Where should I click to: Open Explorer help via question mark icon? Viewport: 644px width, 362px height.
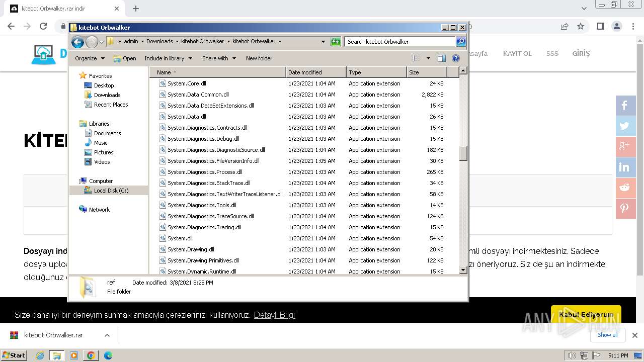pos(456,58)
